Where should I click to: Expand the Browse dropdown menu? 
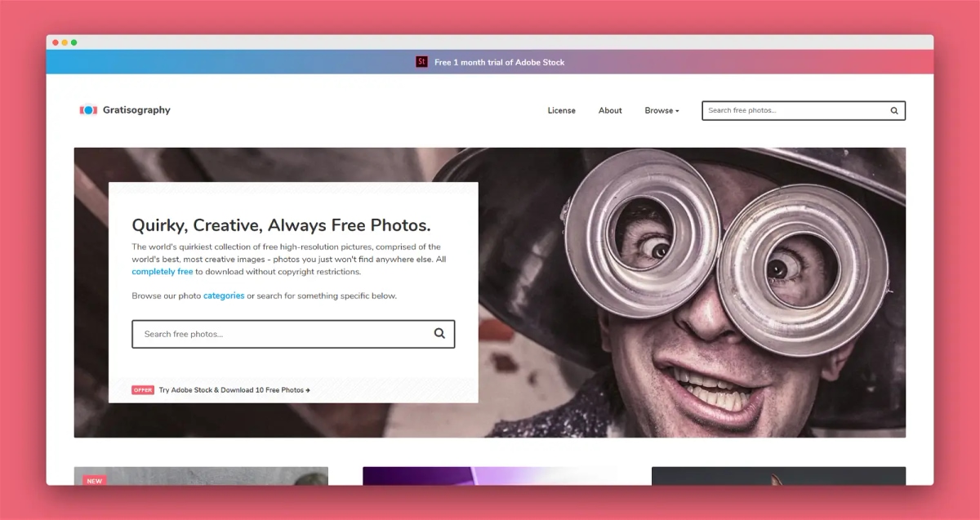point(661,111)
